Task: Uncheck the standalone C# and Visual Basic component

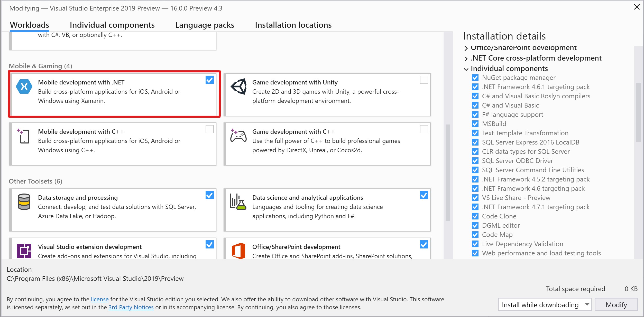Action: (x=475, y=105)
